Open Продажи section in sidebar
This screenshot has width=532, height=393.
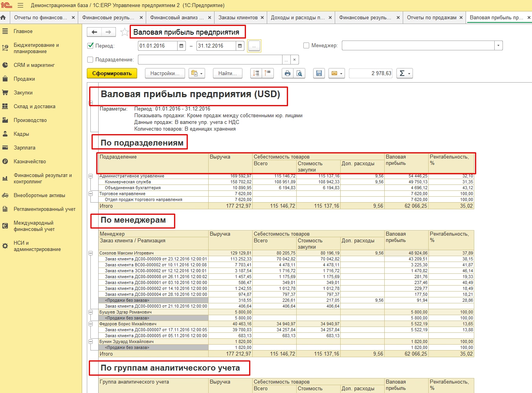24,79
